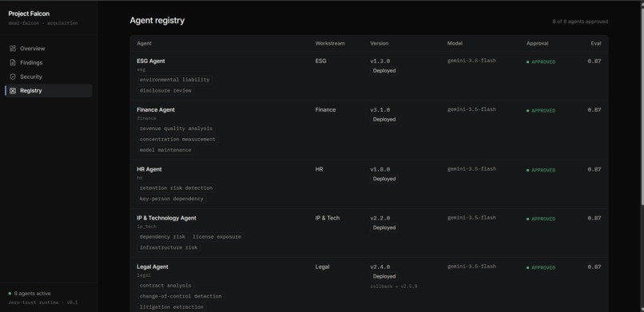Open the ESG Agent row name
Image resolution: width=644 pixels, height=312 pixels.
[x=151, y=61]
